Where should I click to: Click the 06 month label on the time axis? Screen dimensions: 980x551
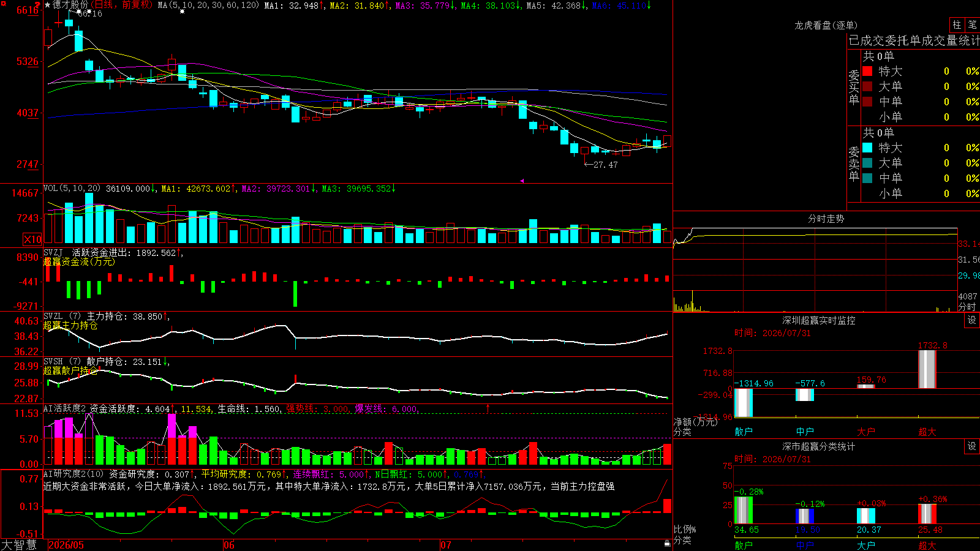pyautogui.click(x=229, y=545)
